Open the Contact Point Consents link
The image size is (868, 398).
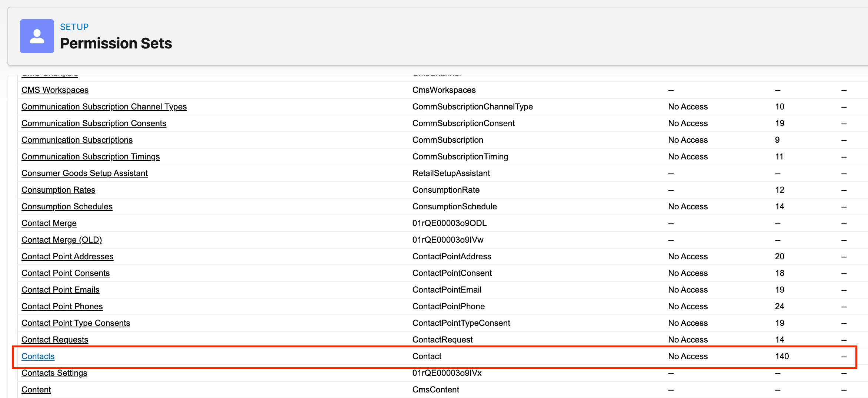click(x=66, y=273)
